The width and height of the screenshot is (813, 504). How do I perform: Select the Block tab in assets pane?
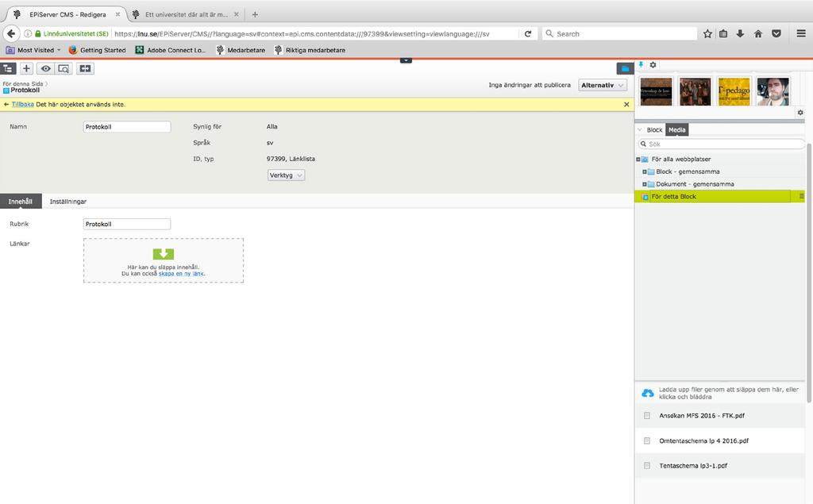pyautogui.click(x=654, y=129)
